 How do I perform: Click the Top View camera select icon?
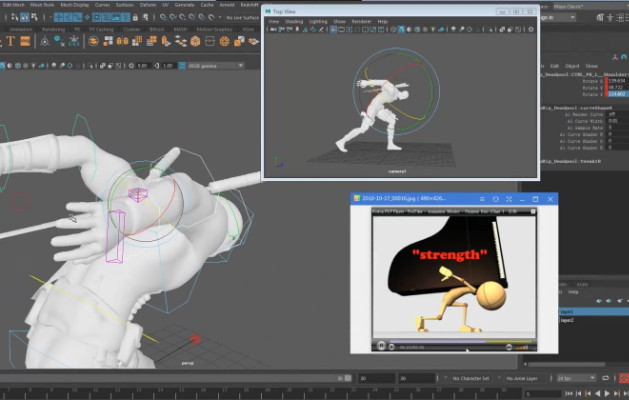(x=274, y=29)
